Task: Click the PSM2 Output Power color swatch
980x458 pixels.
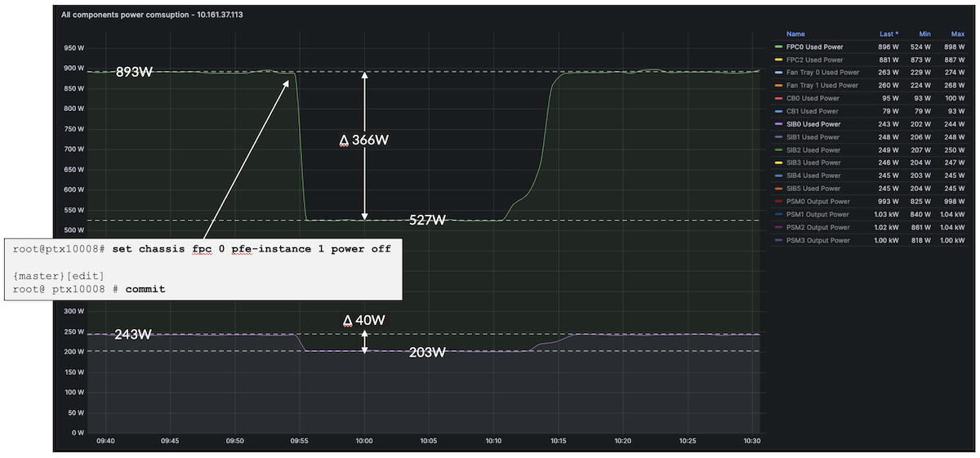Action: tap(777, 228)
